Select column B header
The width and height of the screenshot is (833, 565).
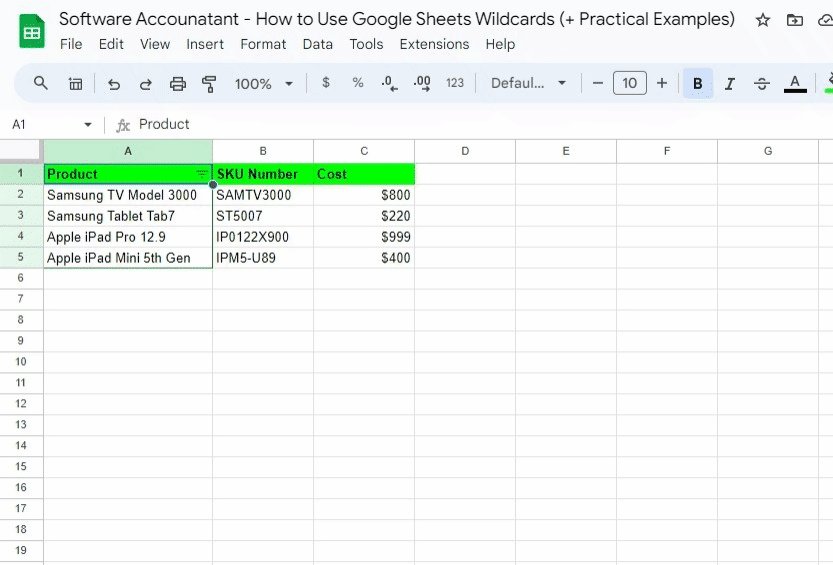[x=263, y=151]
